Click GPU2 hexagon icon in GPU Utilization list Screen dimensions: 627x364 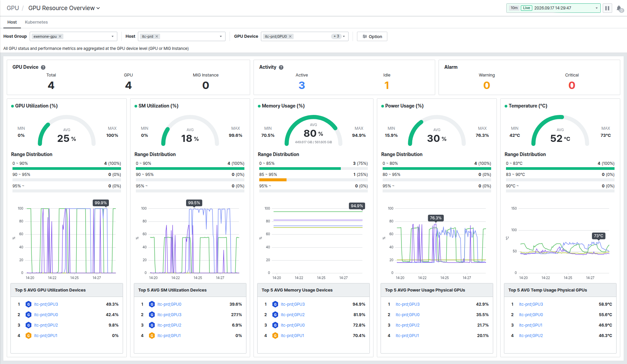(x=29, y=325)
